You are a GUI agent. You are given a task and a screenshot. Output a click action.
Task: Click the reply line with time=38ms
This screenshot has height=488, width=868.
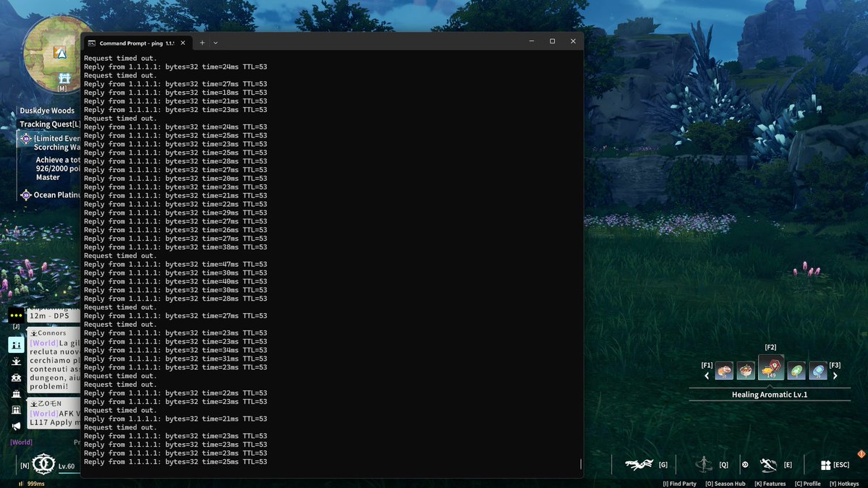pos(176,247)
